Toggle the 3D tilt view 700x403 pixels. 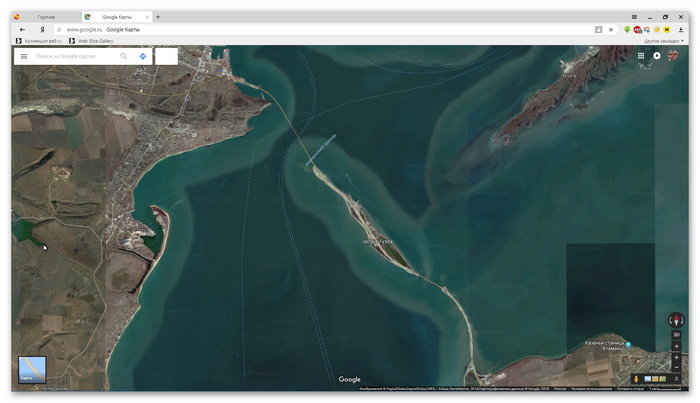tap(676, 334)
